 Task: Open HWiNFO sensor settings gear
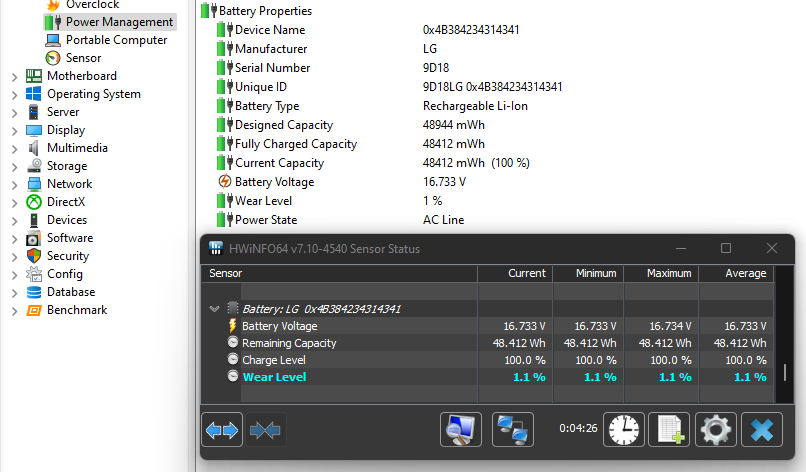[x=716, y=429]
